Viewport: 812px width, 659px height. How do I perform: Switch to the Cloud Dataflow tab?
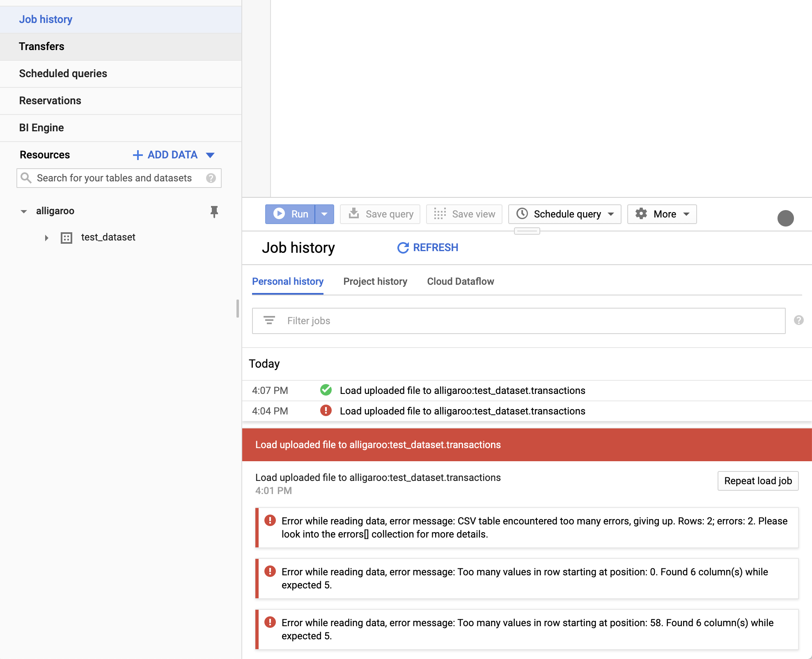tap(460, 281)
